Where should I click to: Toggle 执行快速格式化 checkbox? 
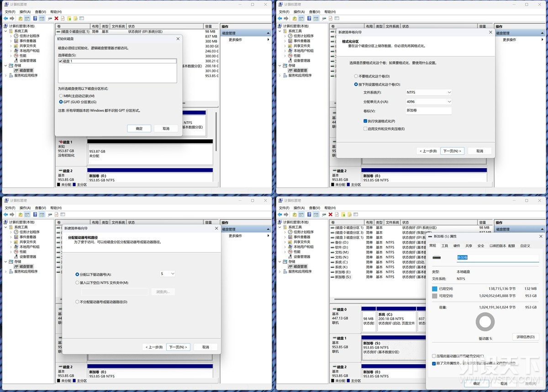365,121
